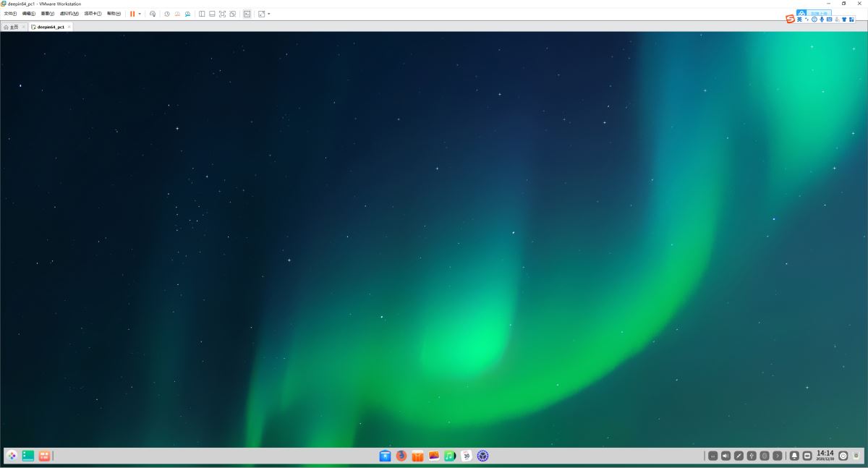
Task: Open the Control Center gear icon in the dock
Action: click(x=482, y=456)
